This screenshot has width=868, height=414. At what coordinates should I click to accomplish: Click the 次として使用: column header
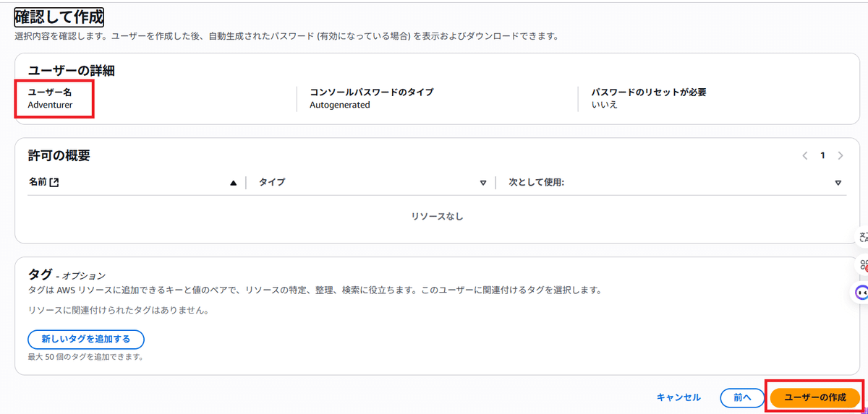click(536, 183)
